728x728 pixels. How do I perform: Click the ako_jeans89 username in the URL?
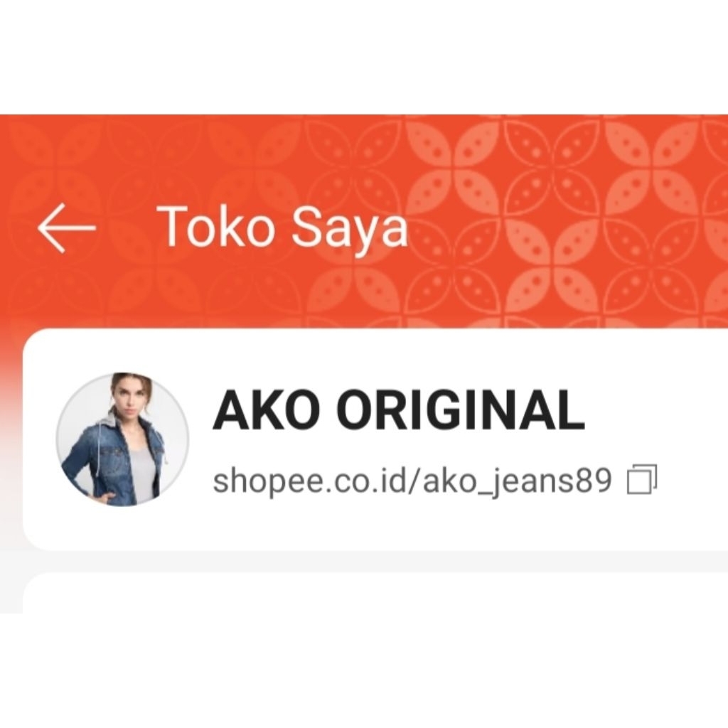[518, 482]
